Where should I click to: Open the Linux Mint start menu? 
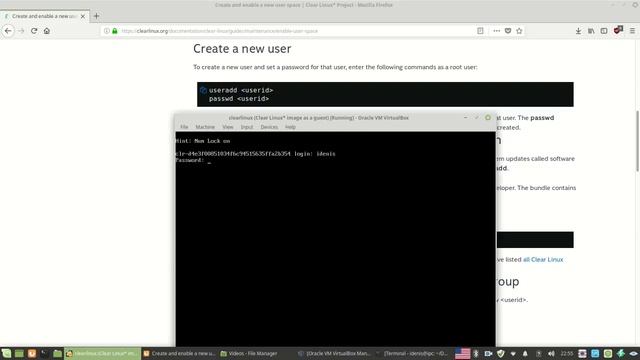6,353
